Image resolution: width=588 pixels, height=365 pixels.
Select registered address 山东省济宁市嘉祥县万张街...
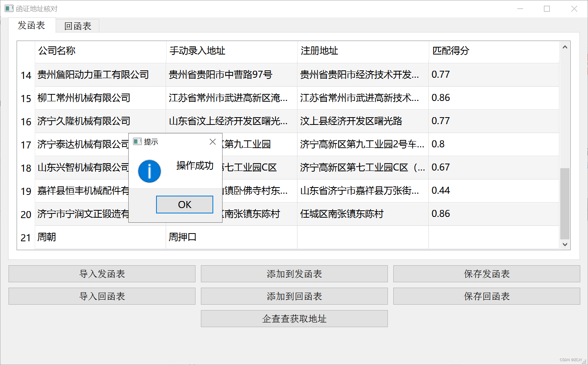[363, 191]
